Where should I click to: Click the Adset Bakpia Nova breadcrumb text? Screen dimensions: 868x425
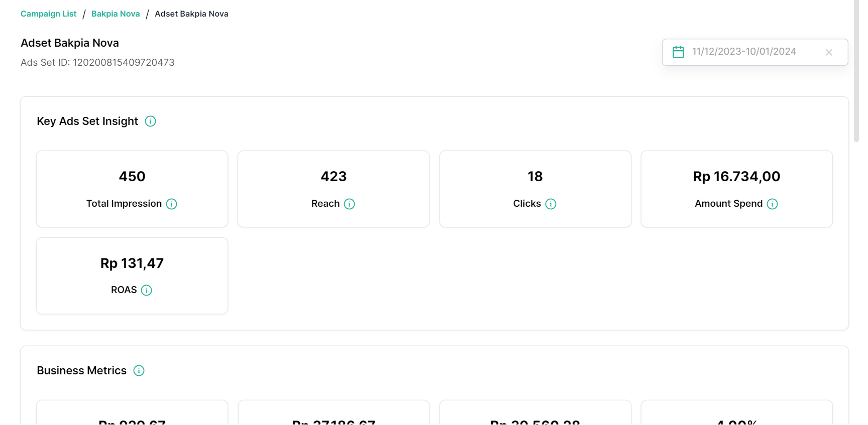click(x=191, y=14)
